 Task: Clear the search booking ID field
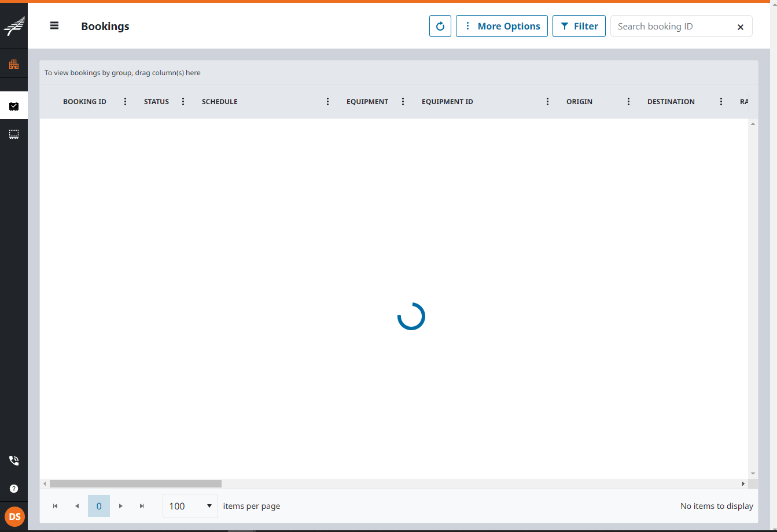(740, 27)
